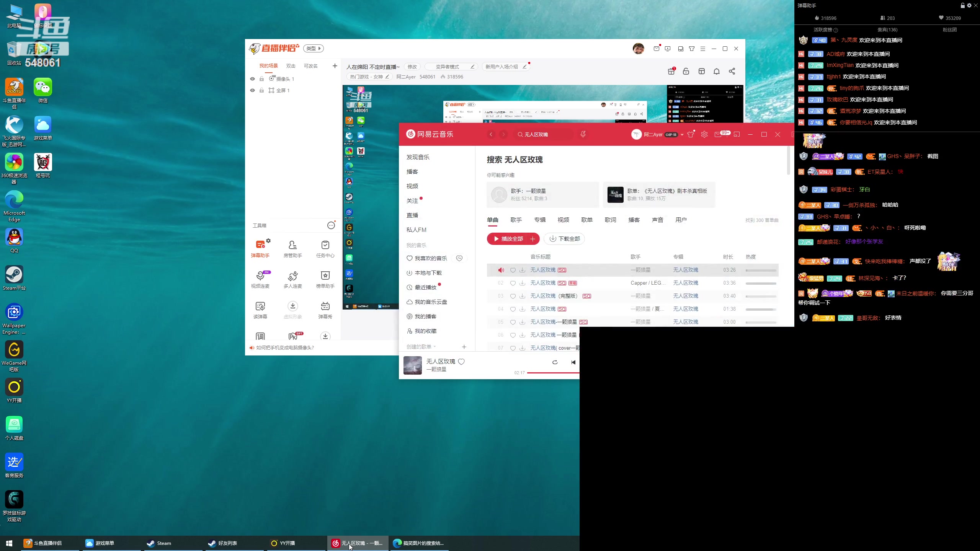Go back in NetEase Music navigation
Screen dimensions: 980x551
tap(491, 134)
